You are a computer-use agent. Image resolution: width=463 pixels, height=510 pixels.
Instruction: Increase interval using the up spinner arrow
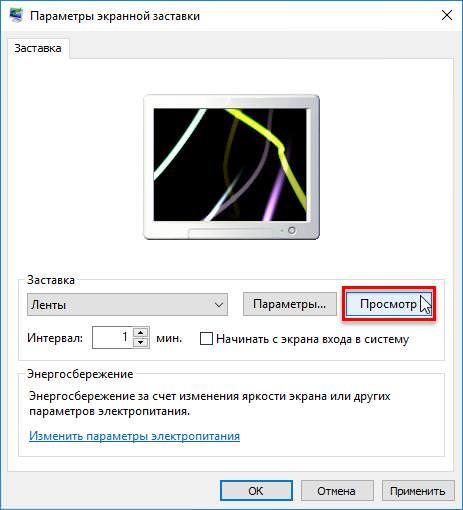point(141,332)
